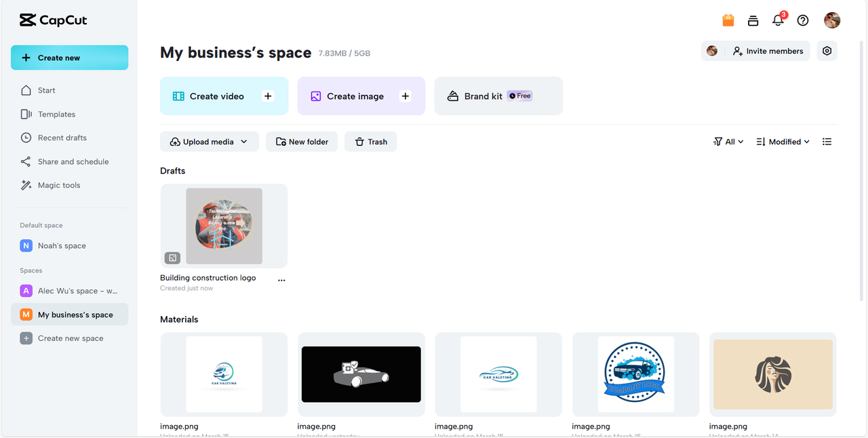
Task: Click New folder
Action: pos(302,142)
